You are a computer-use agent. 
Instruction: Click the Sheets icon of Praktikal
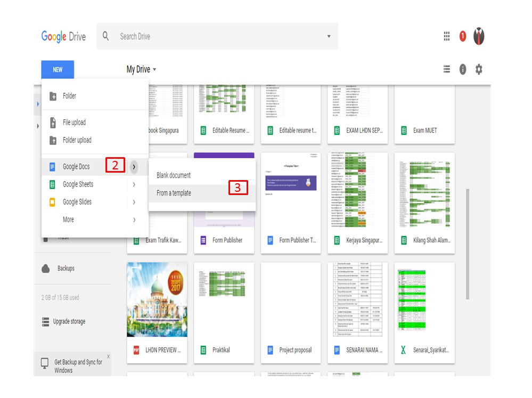[x=203, y=350]
